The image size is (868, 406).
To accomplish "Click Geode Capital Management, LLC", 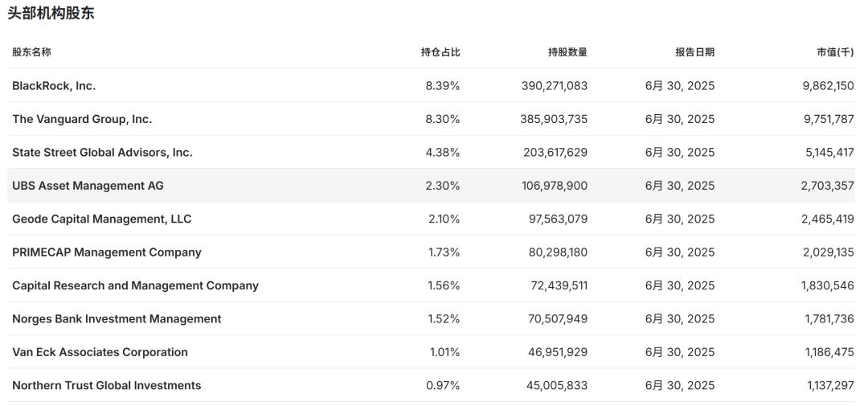I will coord(101,219).
